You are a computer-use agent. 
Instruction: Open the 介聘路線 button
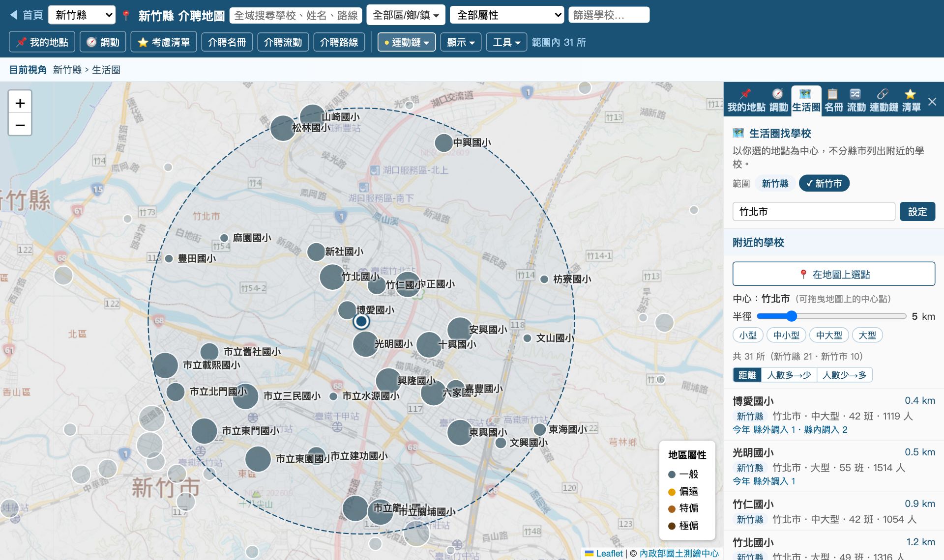click(x=339, y=42)
